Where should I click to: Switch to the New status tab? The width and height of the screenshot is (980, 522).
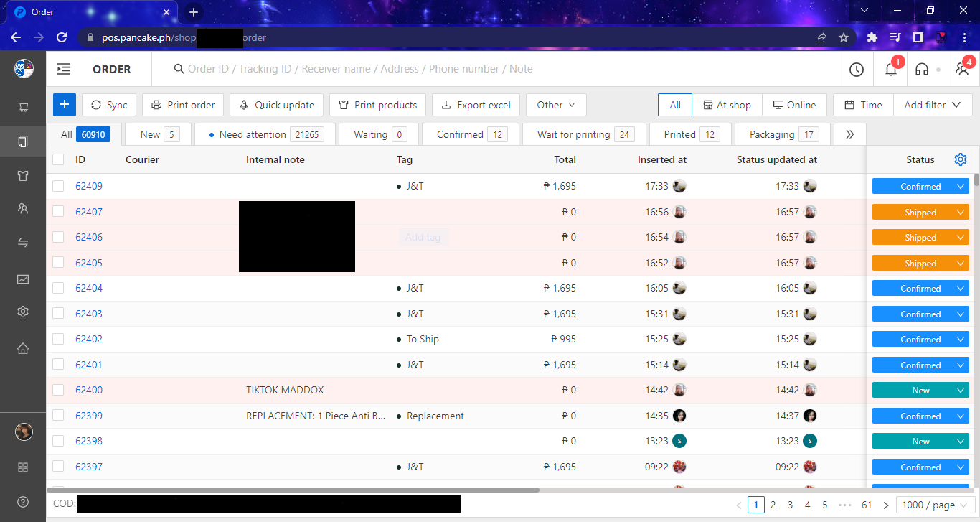[x=159, y=134]
